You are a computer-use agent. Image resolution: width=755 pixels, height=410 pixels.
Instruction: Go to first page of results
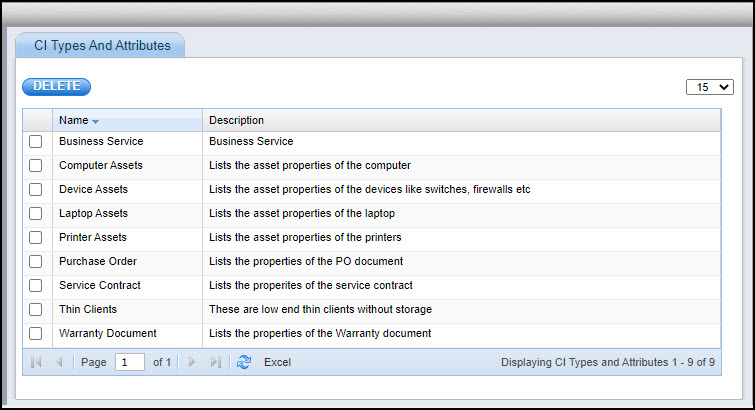point(36,362)
